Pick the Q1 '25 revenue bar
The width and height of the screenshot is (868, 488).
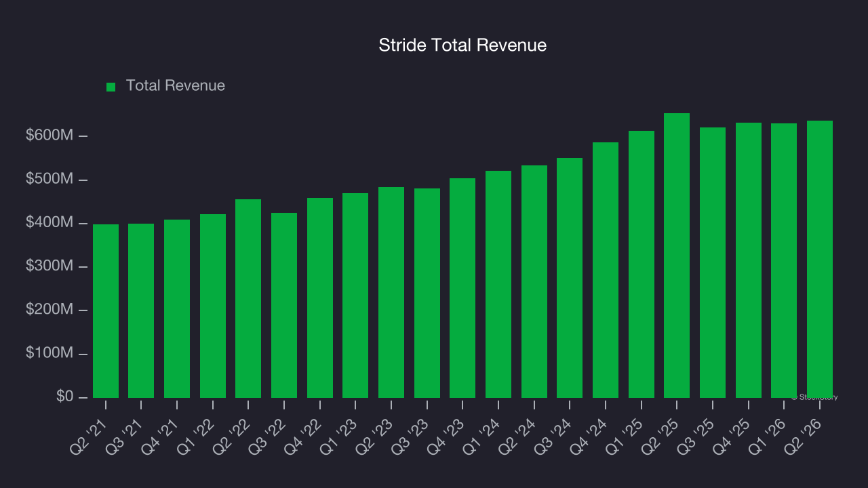[x=642, y=264]
